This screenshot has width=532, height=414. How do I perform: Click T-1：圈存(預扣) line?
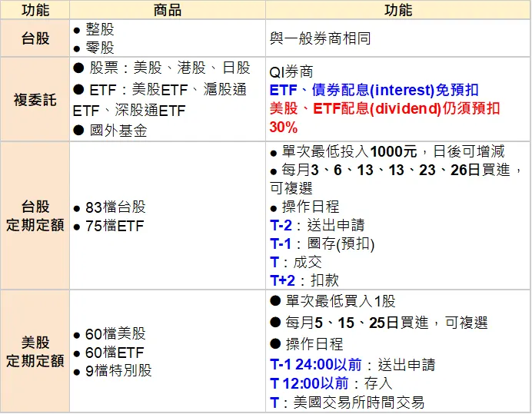pyautogui.click(x=322, y=243)
